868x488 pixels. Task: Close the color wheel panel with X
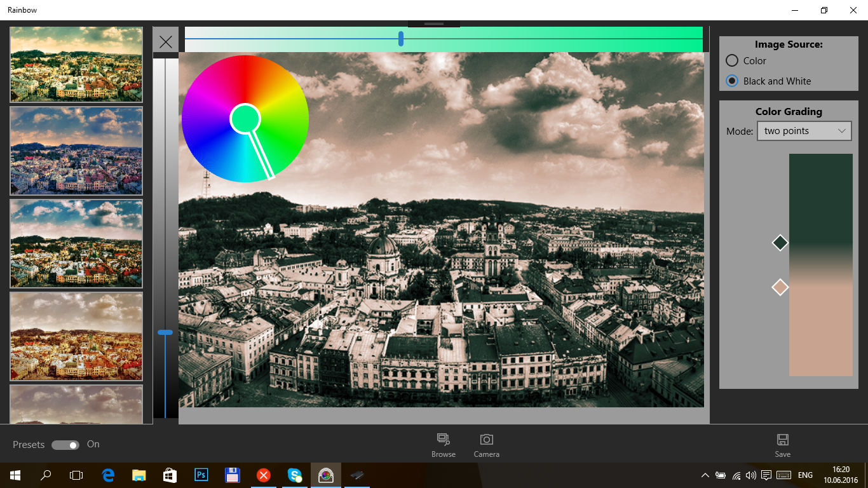166,42
